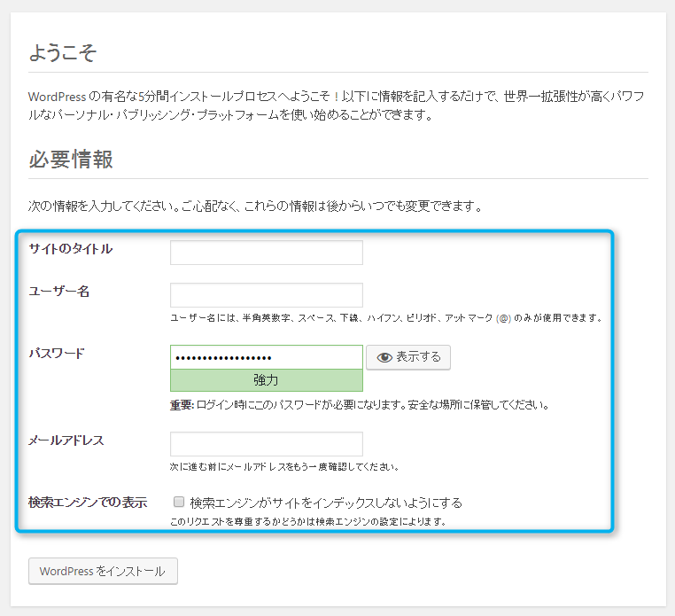This screenshot has height=616, width=675.
Task: Click the 必要情報 heading
Action: click(71, 159)
